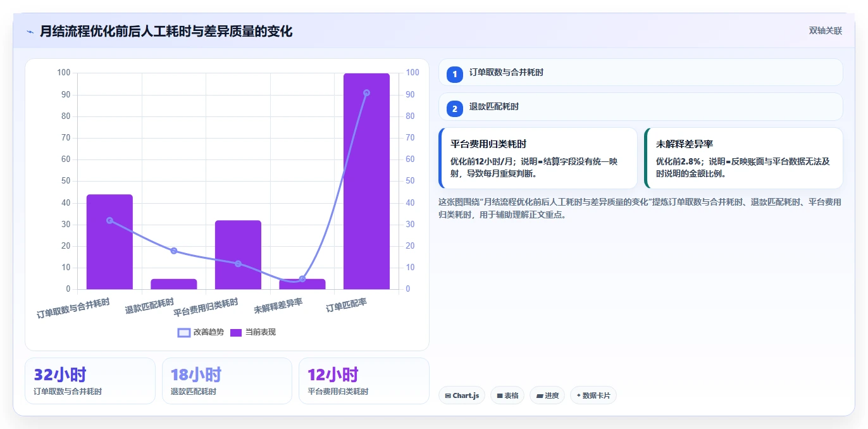The width and height of the screenshot is (868, 429).
Task: Click the trend line point above 平台费用归类耗时
Action: coord(238,263)
